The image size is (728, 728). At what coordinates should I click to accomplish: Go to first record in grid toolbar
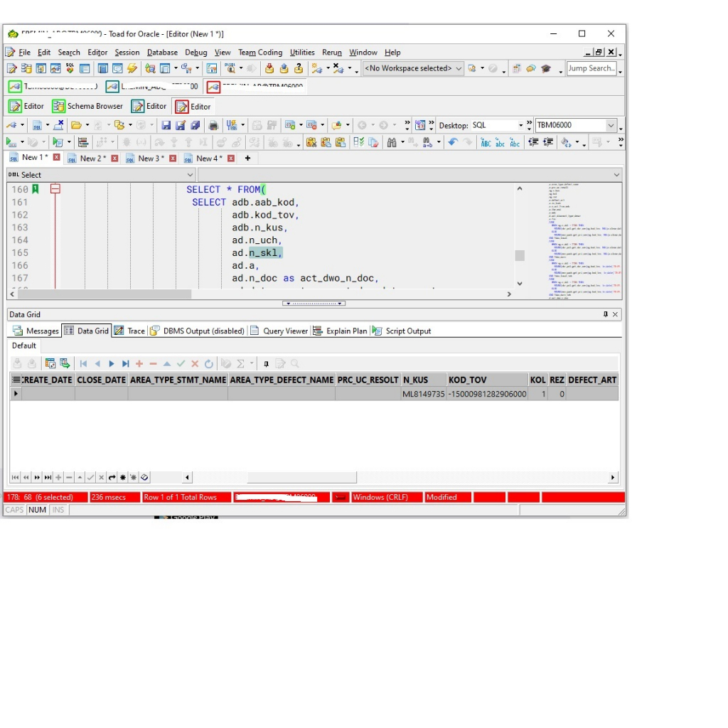click(84, 363)
